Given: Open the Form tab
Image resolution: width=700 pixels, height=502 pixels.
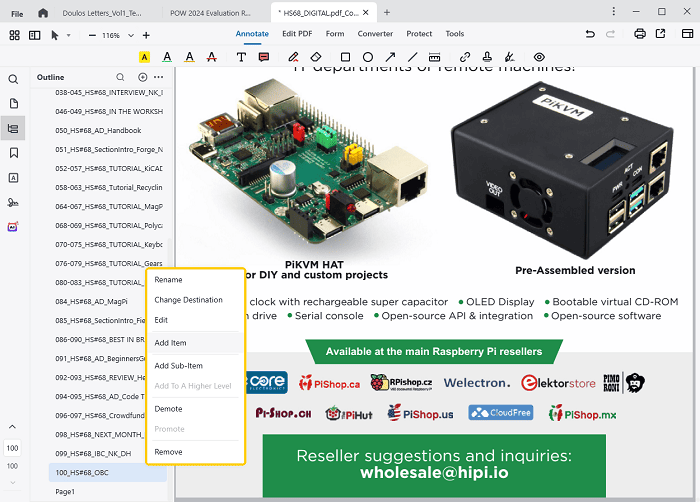Looking at the screenshot, I should [x=335, y=34].
